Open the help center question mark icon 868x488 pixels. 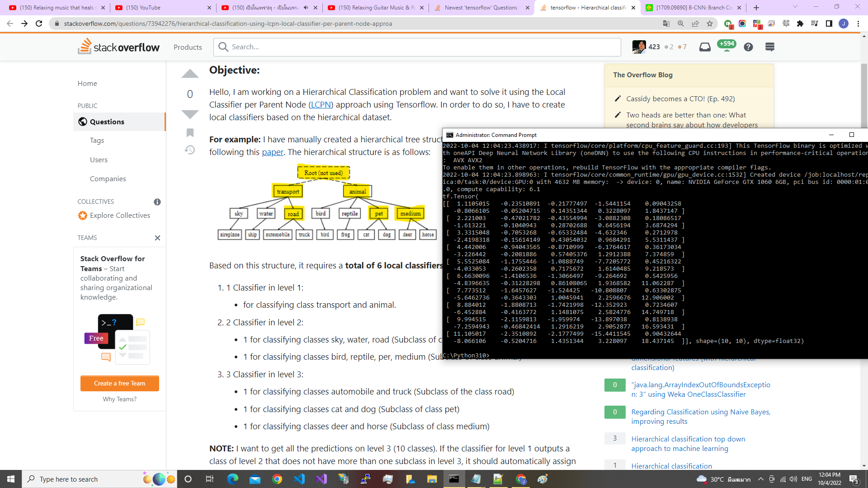748,47
